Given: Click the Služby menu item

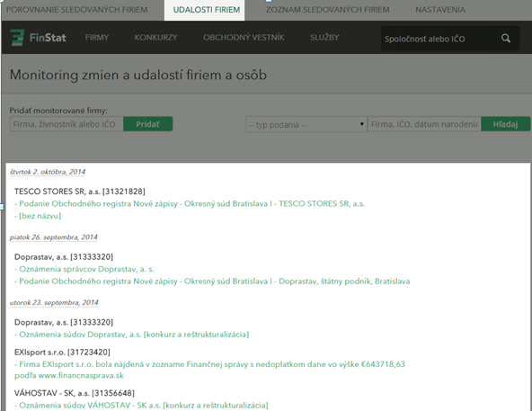Looking at the screenshot, I should pos(324,38).
